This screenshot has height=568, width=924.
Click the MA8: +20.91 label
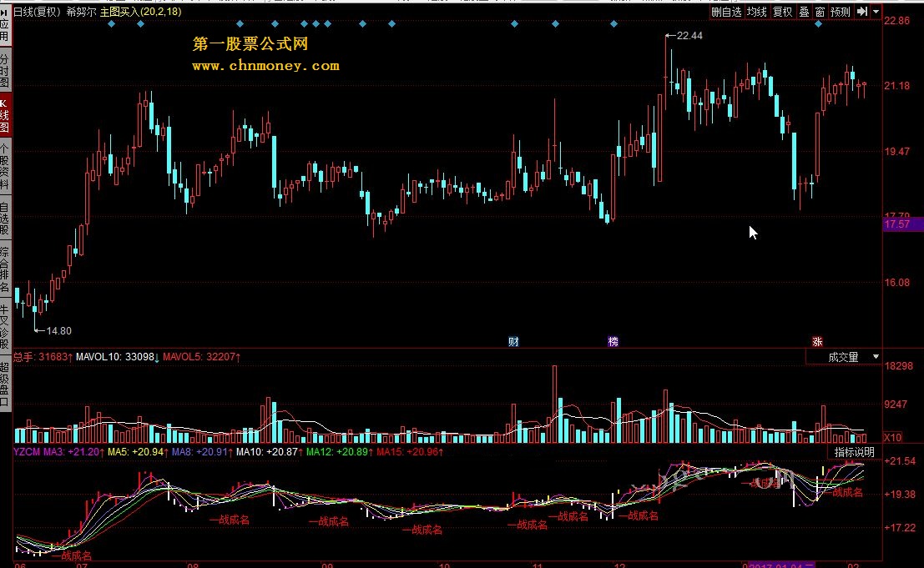click(202, 452)
